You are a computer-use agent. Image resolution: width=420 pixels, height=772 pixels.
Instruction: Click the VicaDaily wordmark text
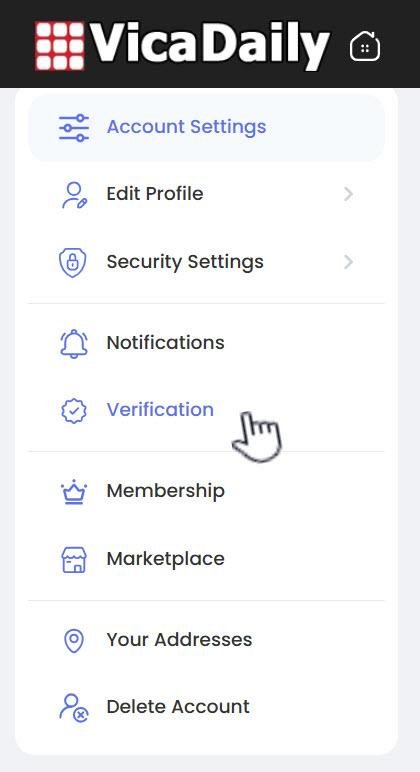point(210,45)
